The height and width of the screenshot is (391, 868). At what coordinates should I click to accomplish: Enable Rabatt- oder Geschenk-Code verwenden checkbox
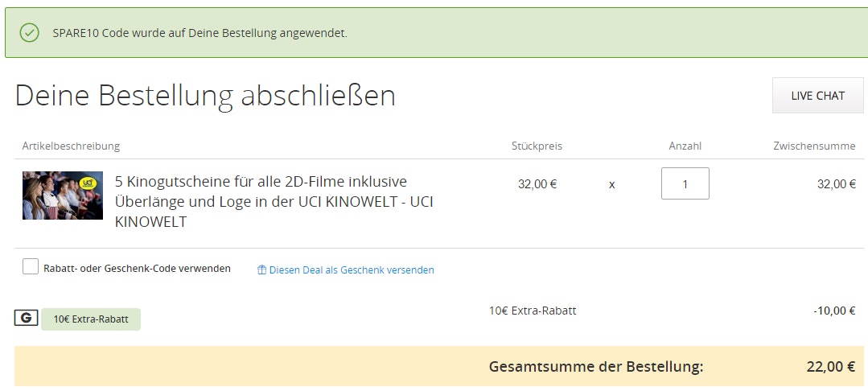pos(31,266)
